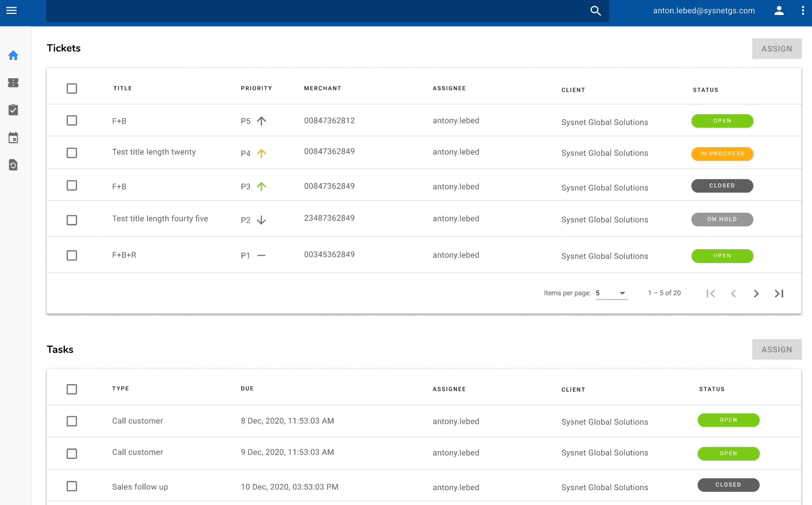Click P4 orange priority arrow
The height and width of the screenshot is (505, 812).
click(262, 154)
